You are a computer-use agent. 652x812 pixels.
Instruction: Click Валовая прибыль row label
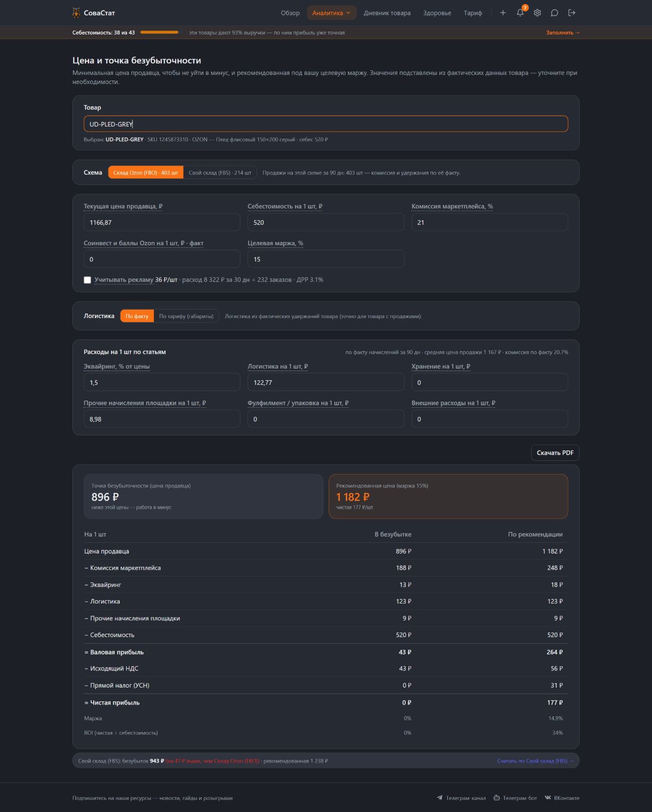click(x=114, y=652)
